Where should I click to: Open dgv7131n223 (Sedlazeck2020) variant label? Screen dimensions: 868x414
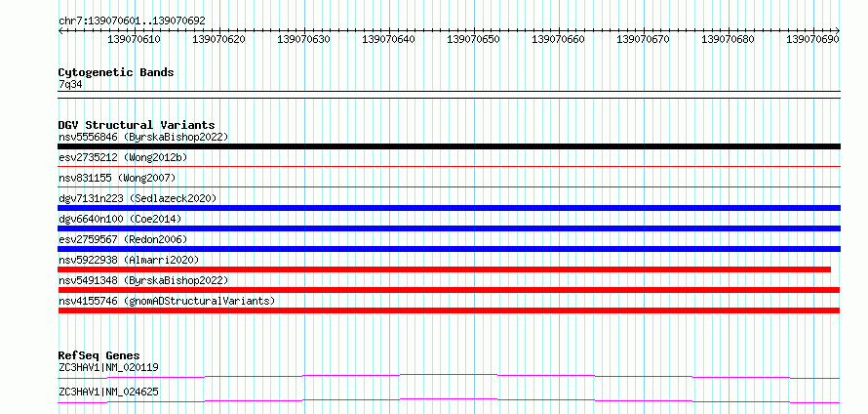click(138, 198)
